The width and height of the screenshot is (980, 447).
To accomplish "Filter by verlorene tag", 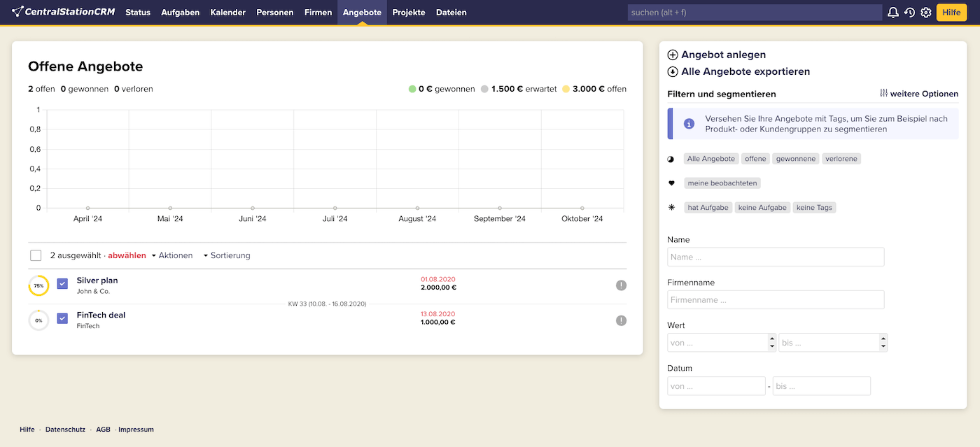I will click(x=841, y=159).
